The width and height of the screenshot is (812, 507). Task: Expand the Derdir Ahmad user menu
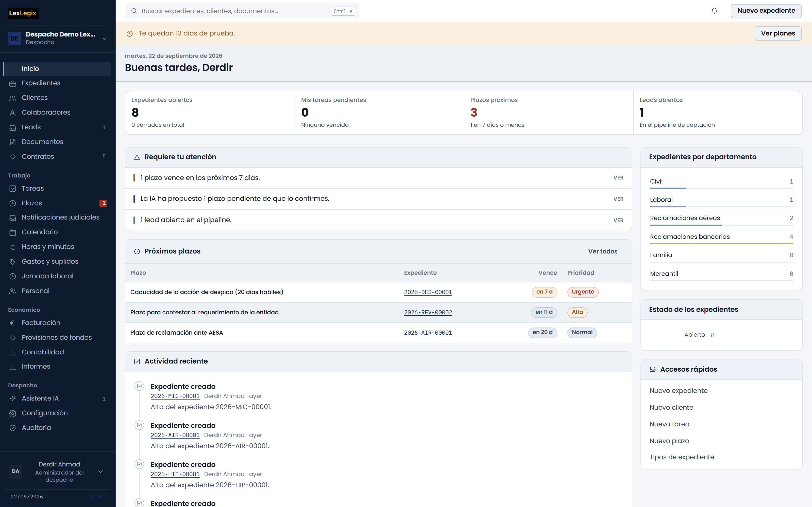click(57, 472)
